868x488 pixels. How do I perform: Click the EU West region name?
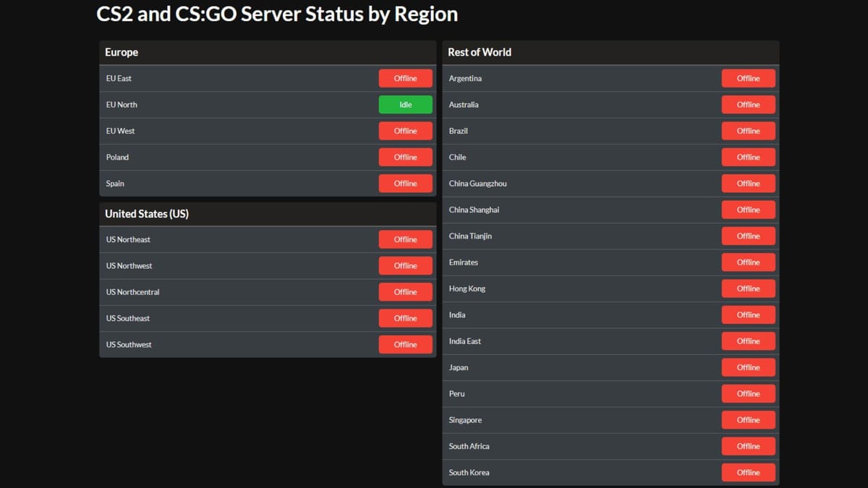coord(120,131)
